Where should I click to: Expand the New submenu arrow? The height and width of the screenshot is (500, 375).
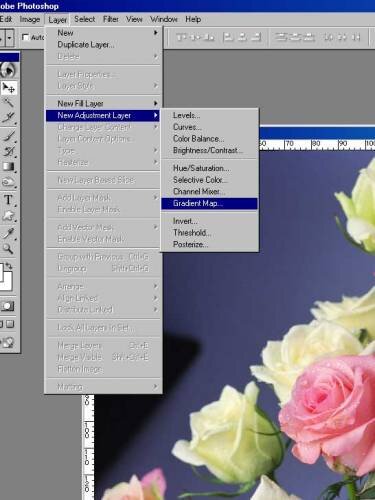click(x=156, y=32)
